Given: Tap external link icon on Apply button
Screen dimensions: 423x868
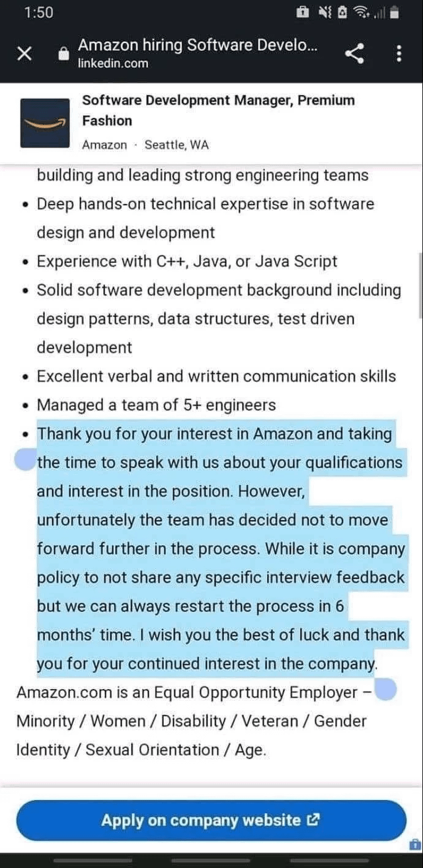Looking at the screenshot, I should (313, 821).
